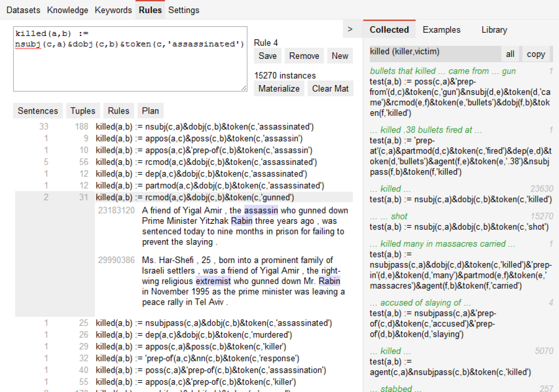Collapse the right panel with the > arrow
559x392 pixels.
coord(350,29)
